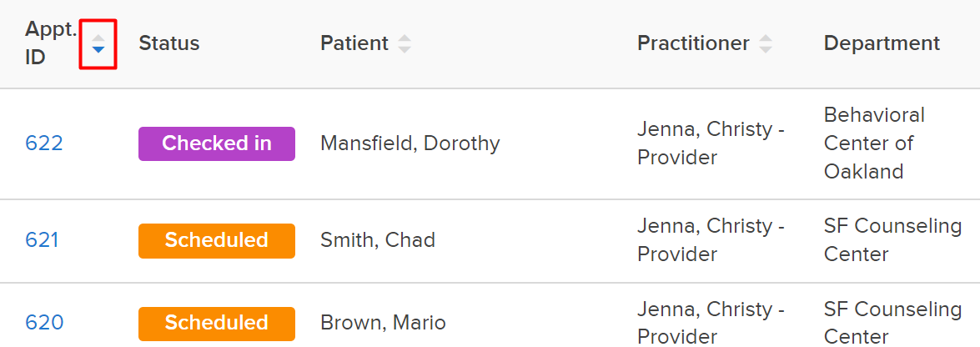
Task: Click the Status column header
Action: click(168, 43)
